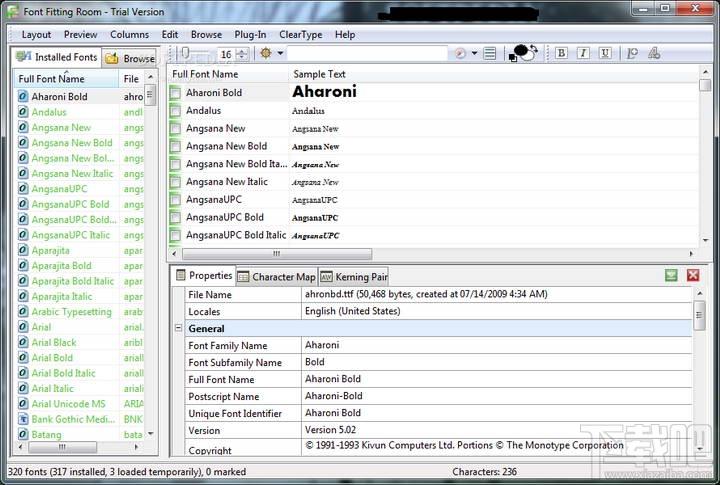The image size is (720, 485).
Task: Open the Layout menu
Action: click(x=36, y=34)
